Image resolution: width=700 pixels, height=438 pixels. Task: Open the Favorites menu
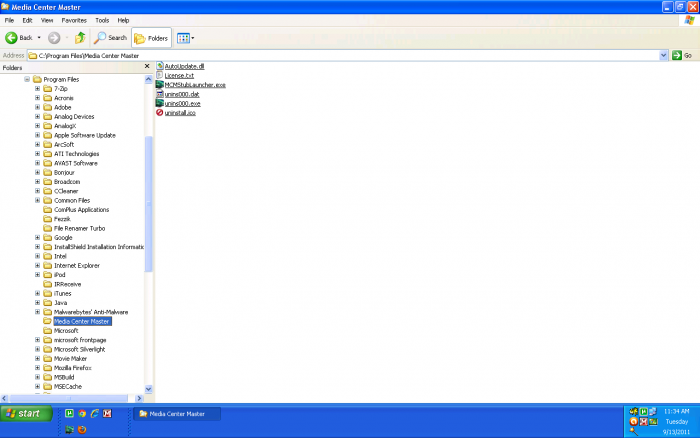pos(74,20)
